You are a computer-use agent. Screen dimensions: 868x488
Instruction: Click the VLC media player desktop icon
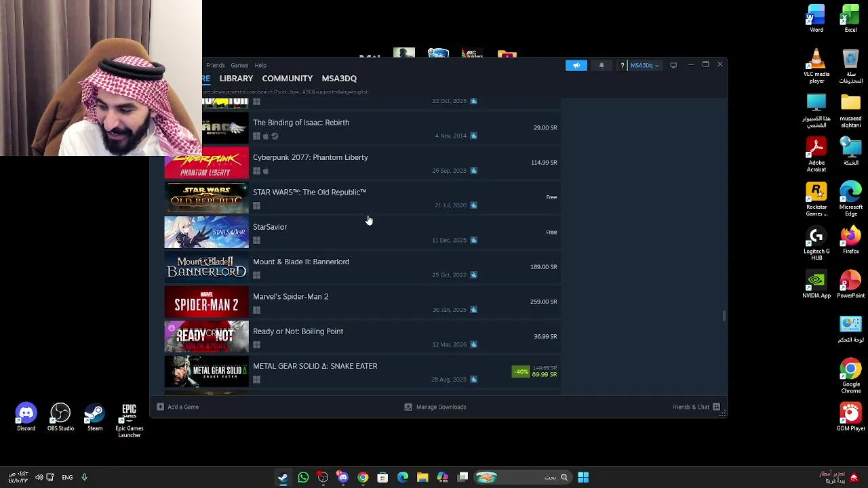(x=816, y=66)
